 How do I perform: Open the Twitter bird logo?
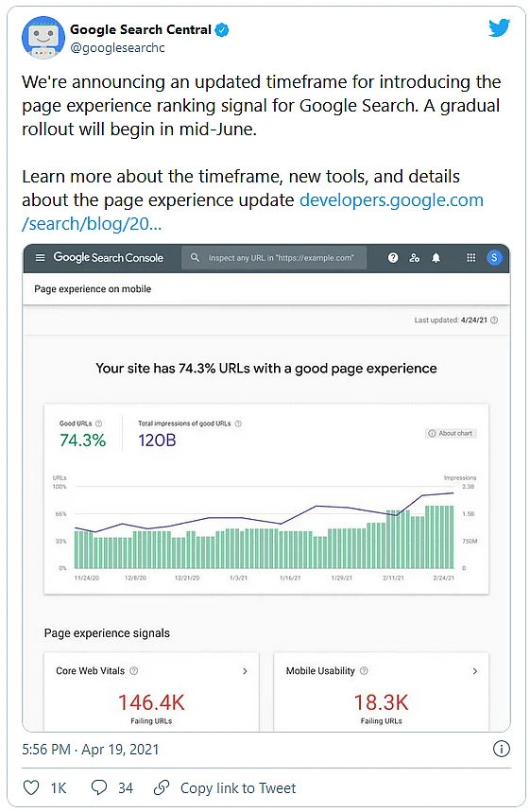pos(499,28)
